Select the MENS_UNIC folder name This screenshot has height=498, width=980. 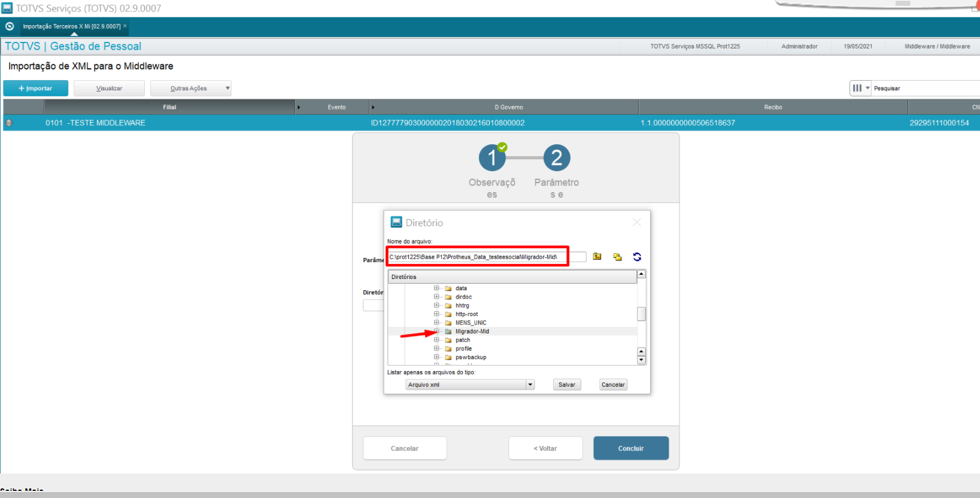(x=471, y=323)
